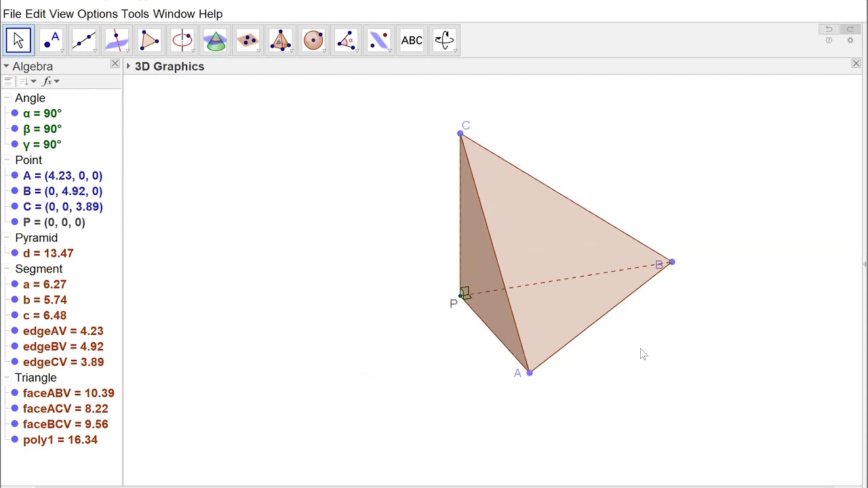868x488 pixels.
Task: Select the Line through two points tool
Action: pos(84,41)
